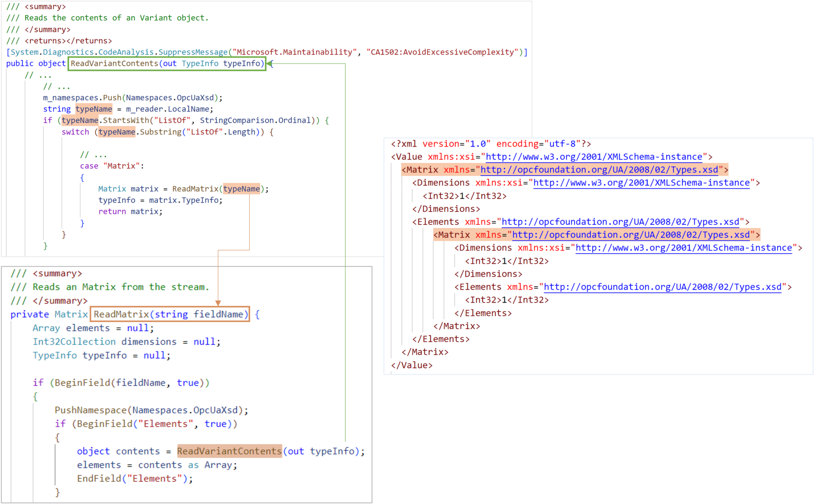Click the EndField("Elements") statement
This screenshot has height=504, width=814.
click(135, 478)
